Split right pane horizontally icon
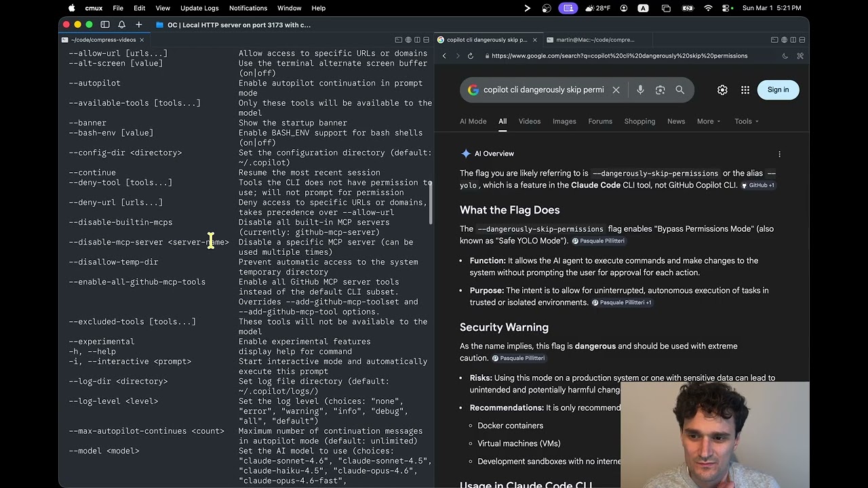 coord(802,40)
